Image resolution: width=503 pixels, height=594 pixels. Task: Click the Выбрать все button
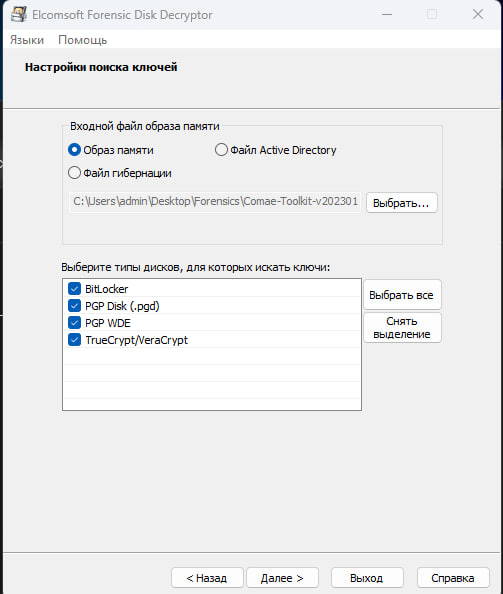point(402,295)
